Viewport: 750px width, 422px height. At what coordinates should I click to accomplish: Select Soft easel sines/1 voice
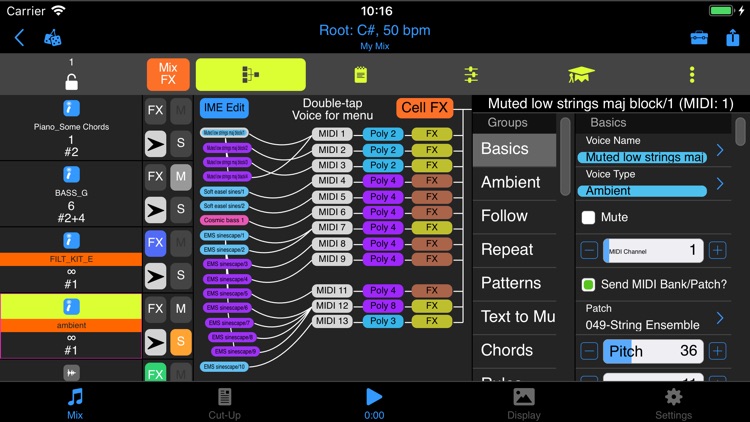224,192
